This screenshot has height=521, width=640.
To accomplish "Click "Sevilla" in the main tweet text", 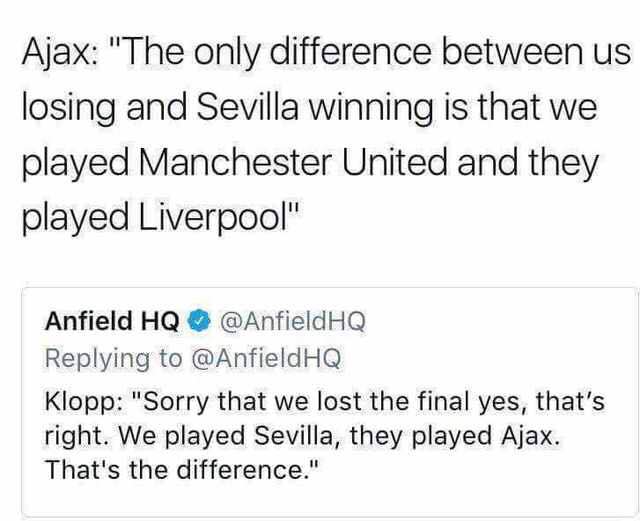I will [248, 108].
